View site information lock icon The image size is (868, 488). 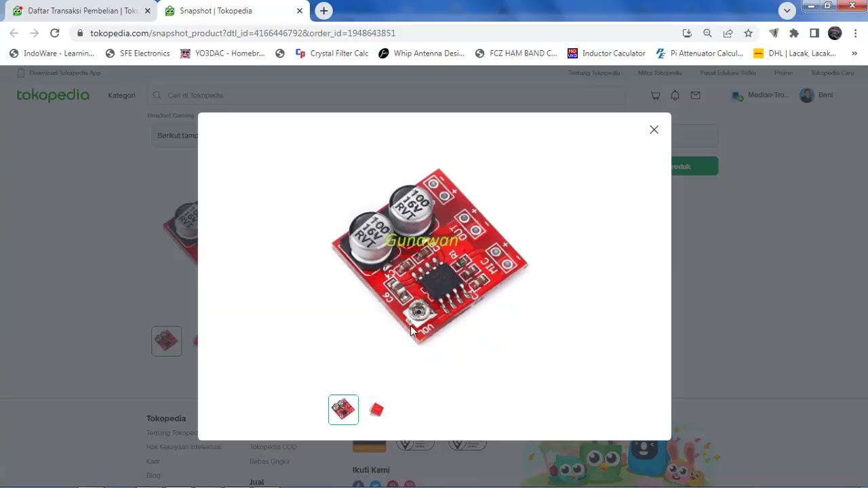coord(80,33)
